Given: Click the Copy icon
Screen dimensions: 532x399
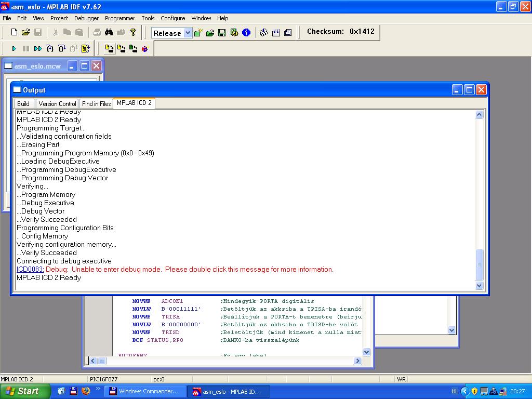Looking at the screenshot, I should tap(67, 32).
